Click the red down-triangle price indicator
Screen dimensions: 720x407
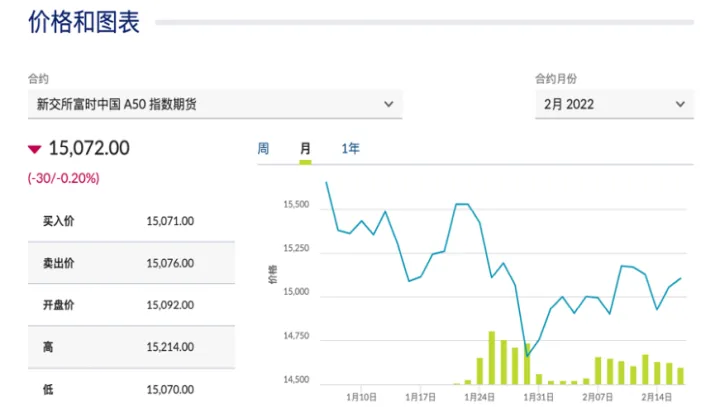pyautogui.click(x=35, y=149)
